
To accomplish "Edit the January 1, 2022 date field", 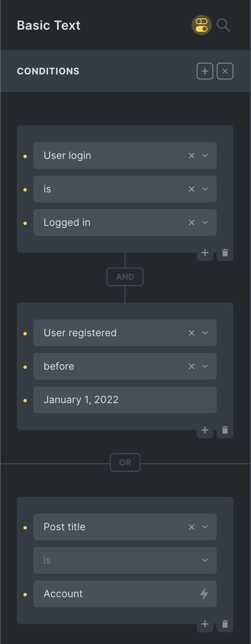I will [x=125, y=400].
